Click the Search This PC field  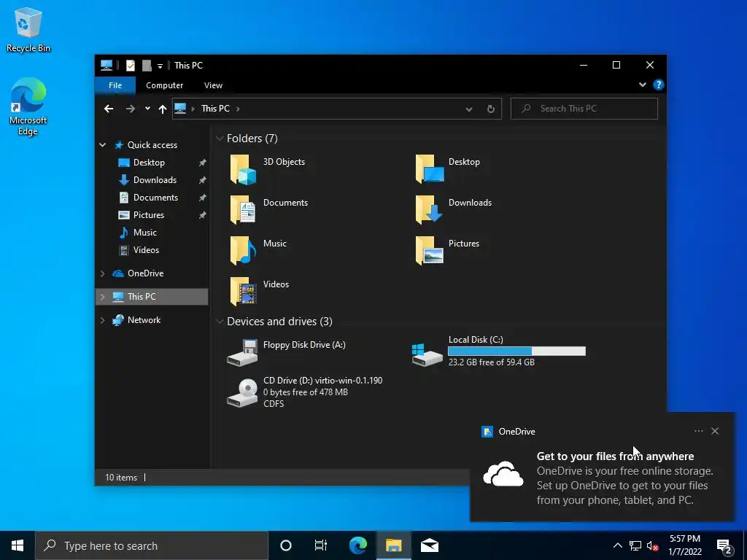pyautogui.click(x=584, y=109)
